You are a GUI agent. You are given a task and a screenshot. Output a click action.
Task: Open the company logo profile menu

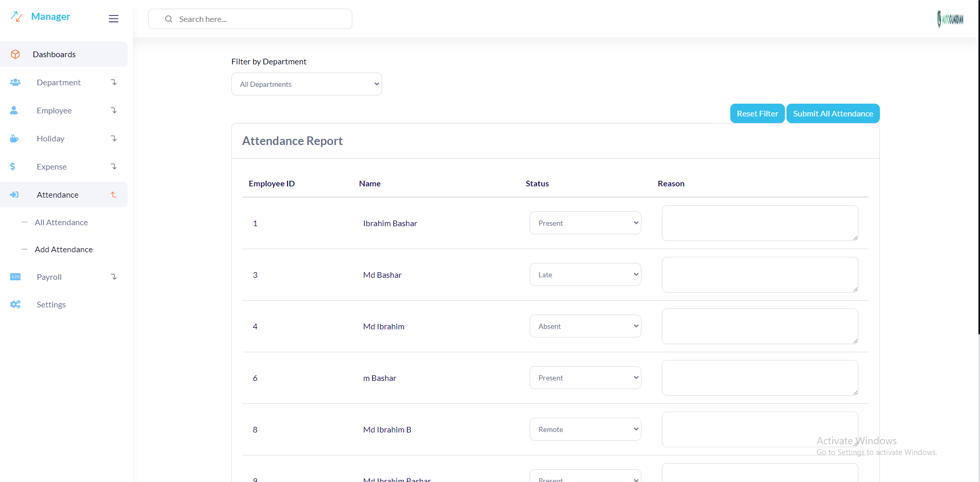click(x=950, y=19)
